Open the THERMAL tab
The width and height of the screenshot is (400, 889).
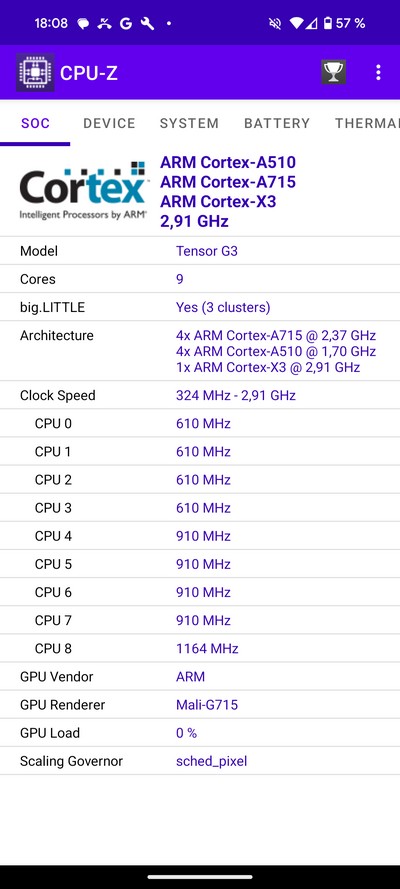click(x=367, y=123)
